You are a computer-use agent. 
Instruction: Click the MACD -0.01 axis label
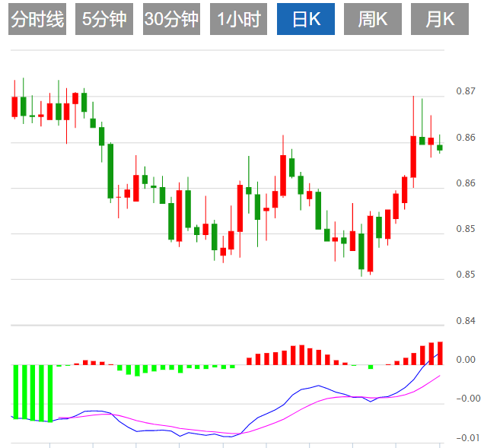pyautogui.click(x=468, y=437)
